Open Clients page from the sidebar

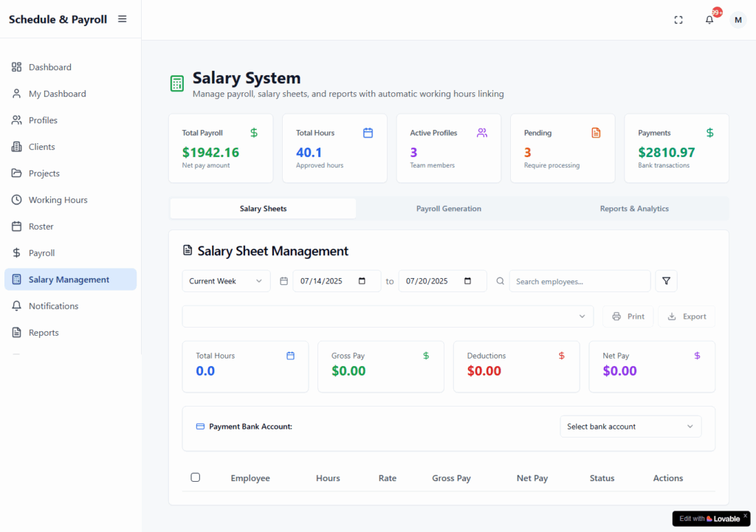point(41,147)
